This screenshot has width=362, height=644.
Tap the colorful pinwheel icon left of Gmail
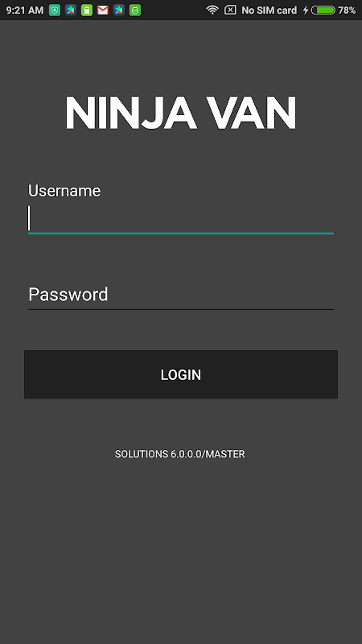pyautogui.click(x=71, y=10)
